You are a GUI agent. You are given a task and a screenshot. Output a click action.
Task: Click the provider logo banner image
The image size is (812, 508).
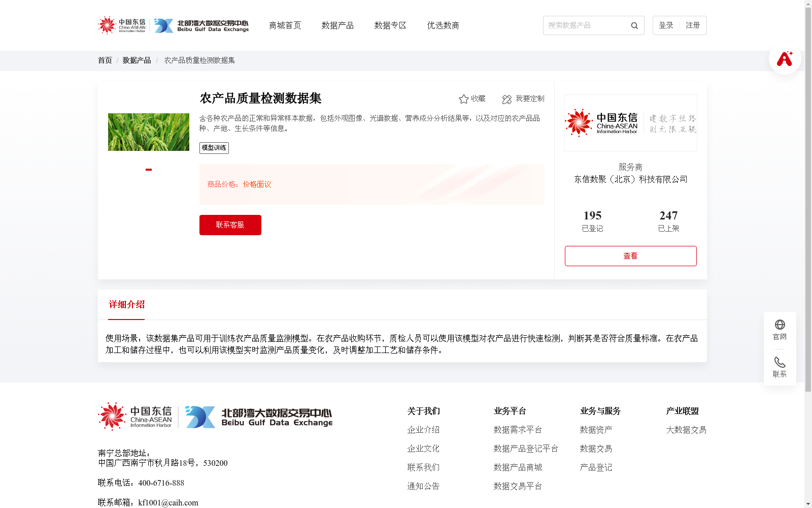[631, 123]
